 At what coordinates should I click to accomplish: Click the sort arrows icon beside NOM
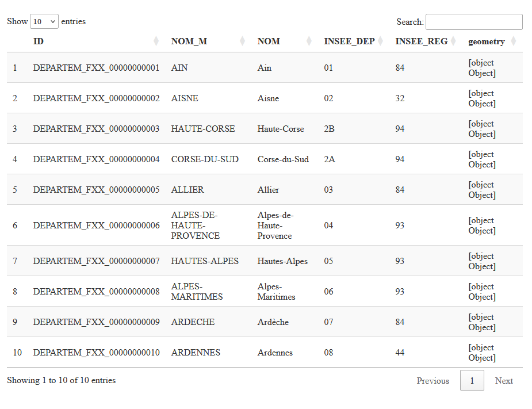point(309,41)
